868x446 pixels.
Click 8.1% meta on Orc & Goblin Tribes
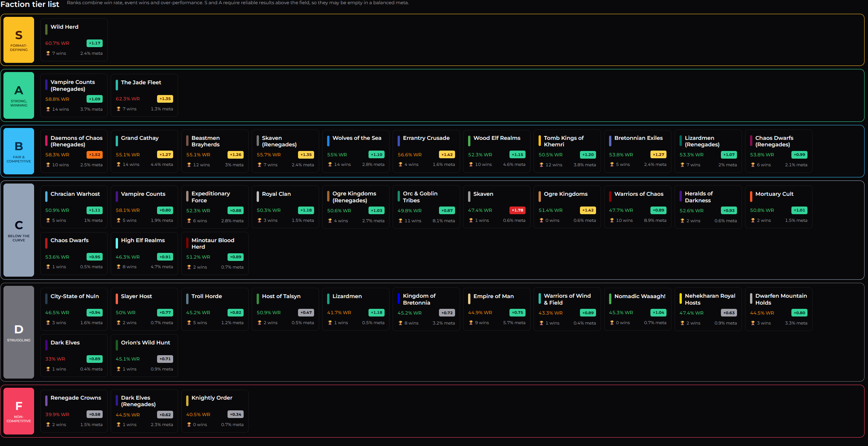[x=444, y=221]
